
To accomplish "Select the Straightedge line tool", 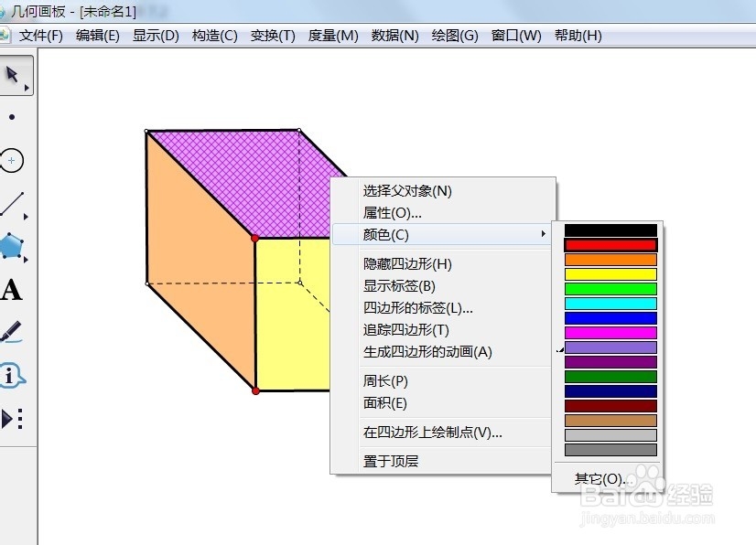I will coord(13,203).
